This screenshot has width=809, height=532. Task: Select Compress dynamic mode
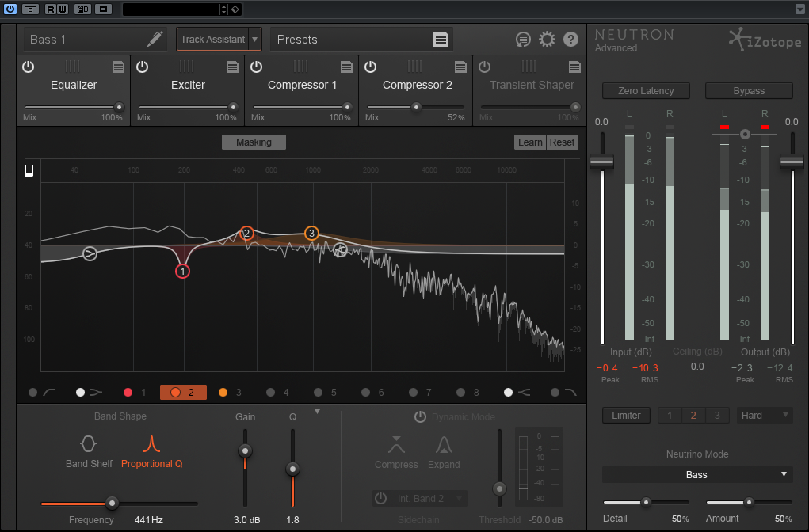tap(396, 452)
